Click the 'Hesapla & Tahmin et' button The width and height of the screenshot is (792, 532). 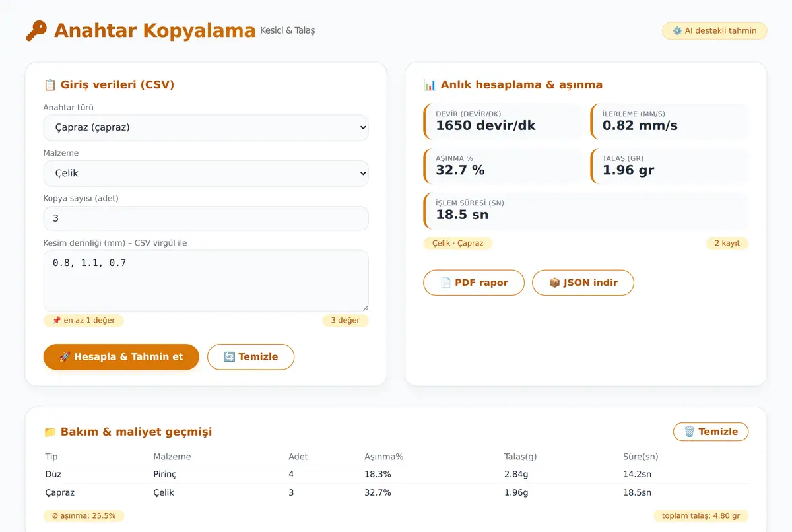(121, 356)
